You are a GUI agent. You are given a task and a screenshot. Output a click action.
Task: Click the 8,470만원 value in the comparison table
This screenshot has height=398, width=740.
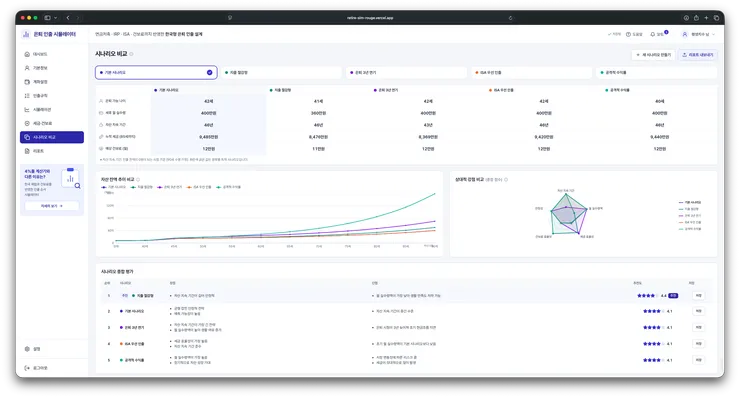coord(318,137)
